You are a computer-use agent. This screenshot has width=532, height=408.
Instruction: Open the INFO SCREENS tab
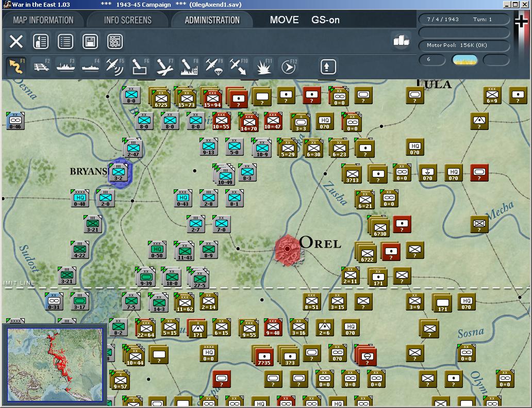pyautogui.click(x=127, y=20)
